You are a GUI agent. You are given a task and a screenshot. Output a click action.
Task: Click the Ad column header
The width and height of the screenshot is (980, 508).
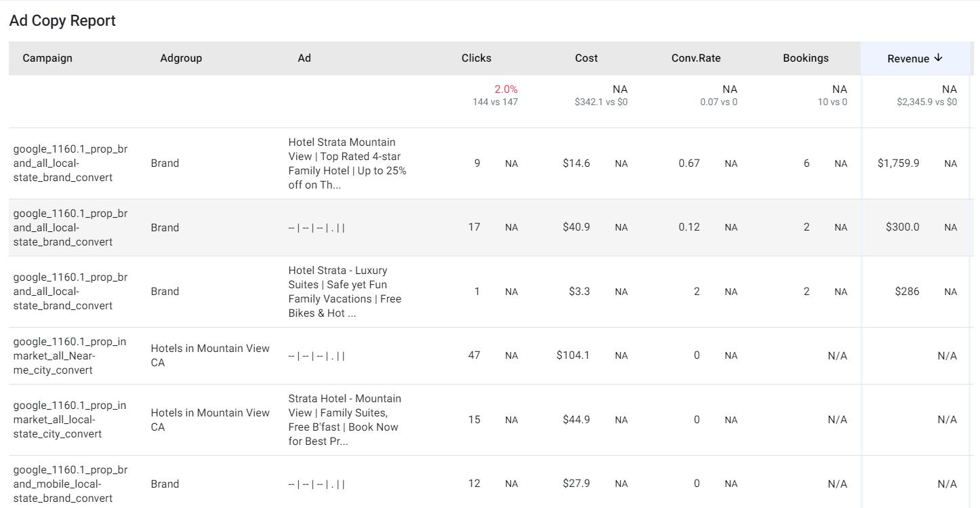(304, 58)
